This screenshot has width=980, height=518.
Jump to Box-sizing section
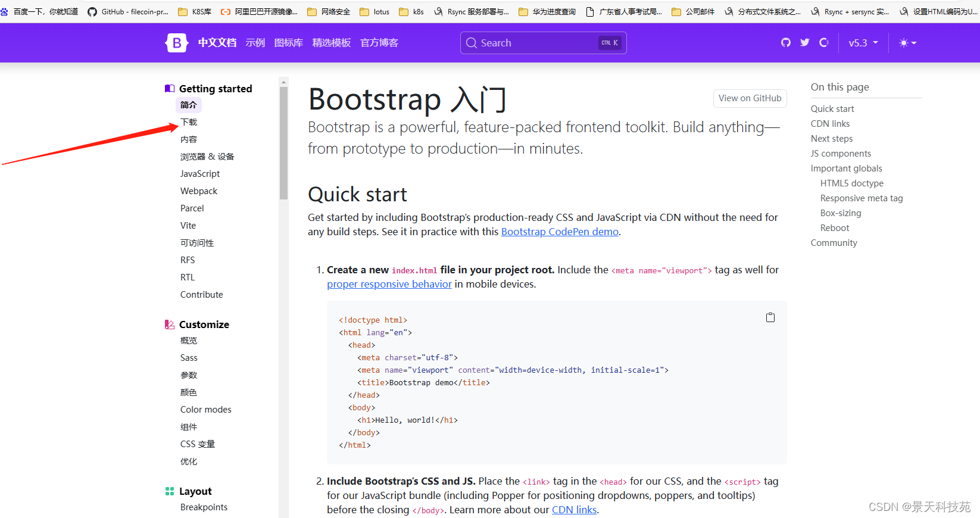841,213
